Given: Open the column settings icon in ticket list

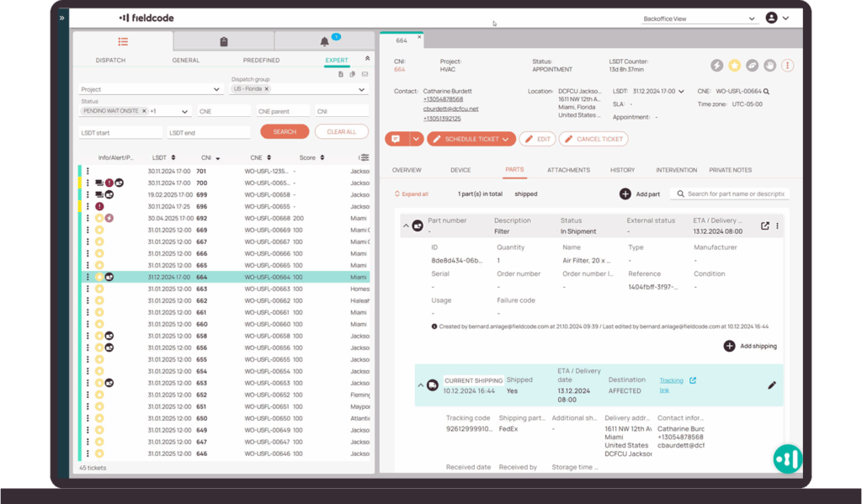Looking at the screenshot, I should pos(364,157).
